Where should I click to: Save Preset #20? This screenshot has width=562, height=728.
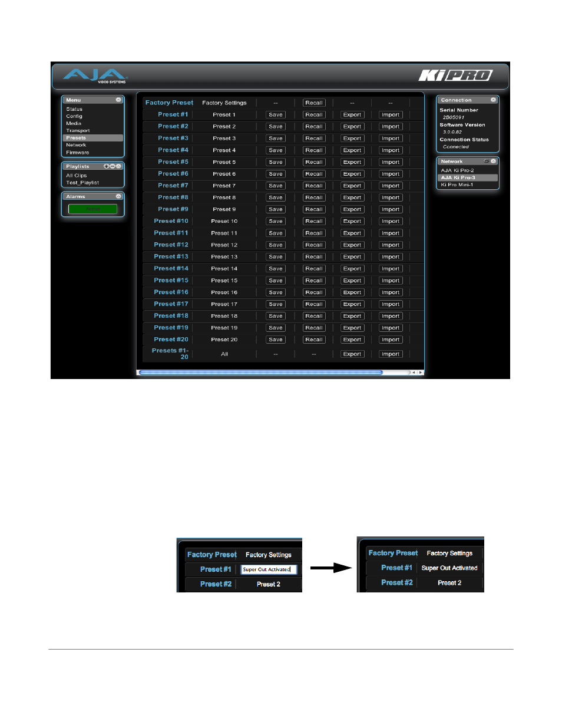point(276,340)
